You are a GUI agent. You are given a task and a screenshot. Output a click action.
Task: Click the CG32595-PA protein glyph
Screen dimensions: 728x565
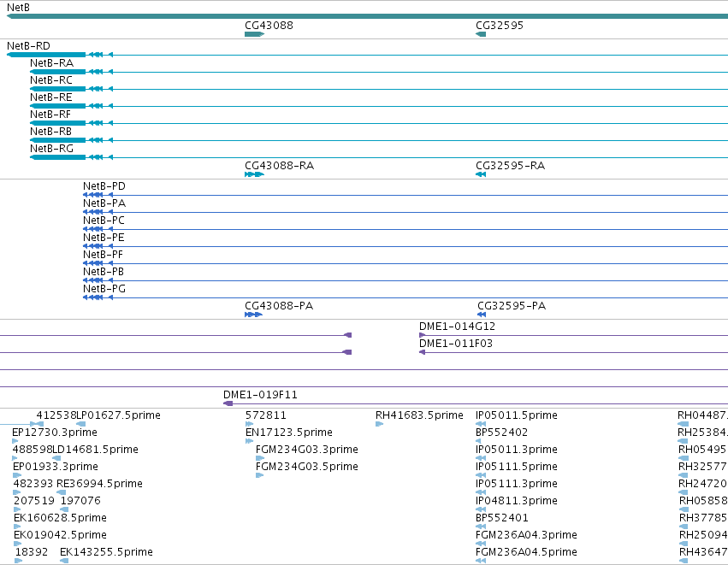tap(482, 315)
